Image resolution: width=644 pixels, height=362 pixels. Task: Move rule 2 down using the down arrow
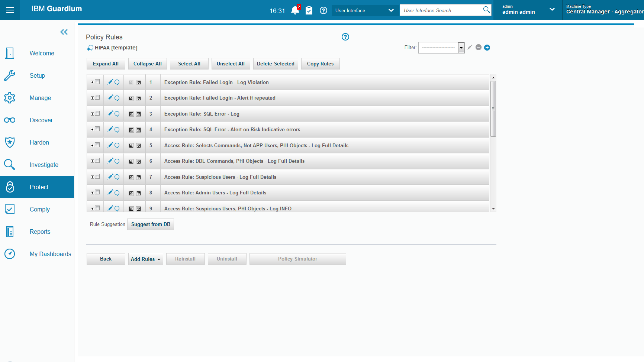click(x=139, y=98)
